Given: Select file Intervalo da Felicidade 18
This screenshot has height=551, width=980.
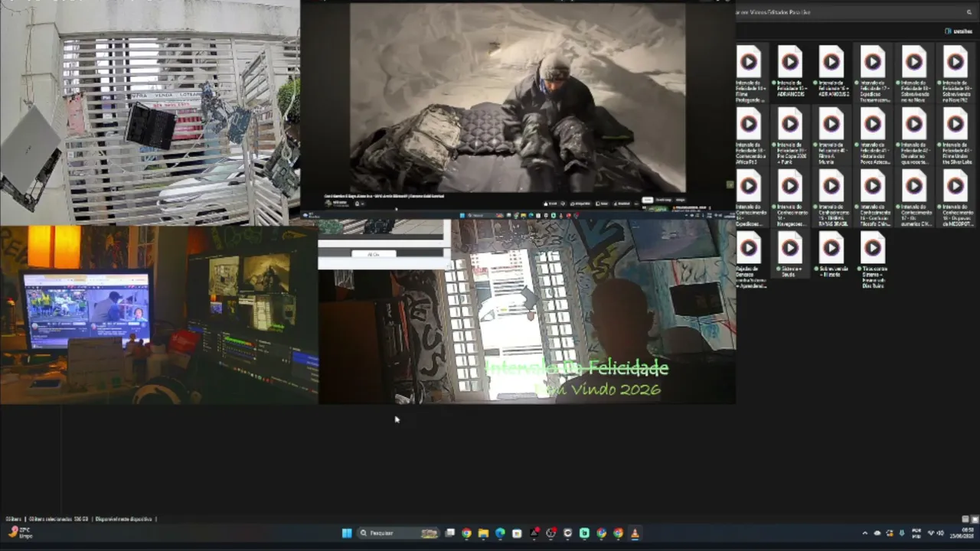Looking at the screenshot, I should tap(914, 73).
